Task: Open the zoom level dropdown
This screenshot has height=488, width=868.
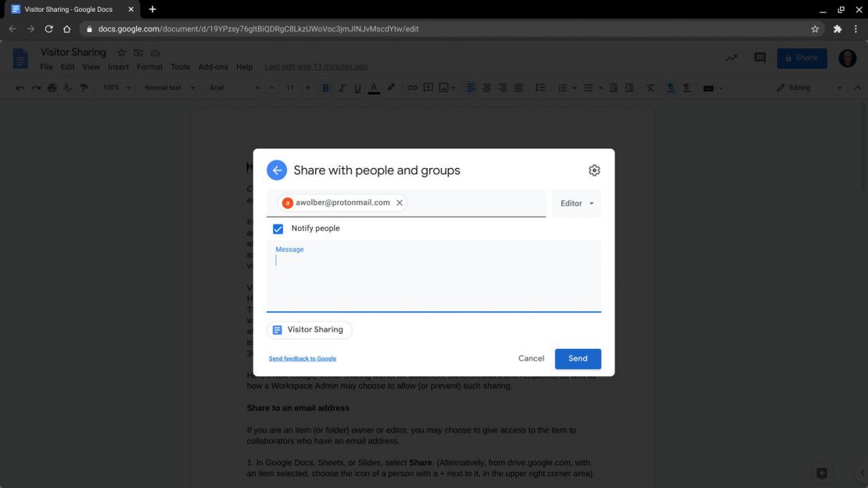Action: 116,88
